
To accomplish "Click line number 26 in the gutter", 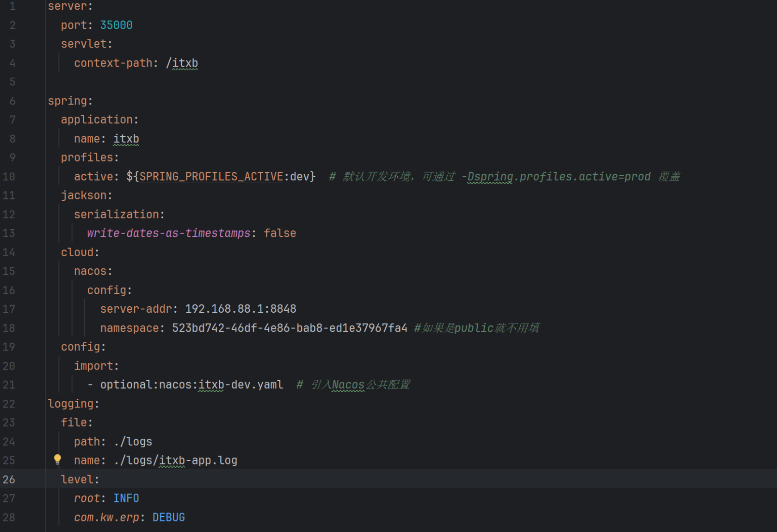I will point(9,479).
